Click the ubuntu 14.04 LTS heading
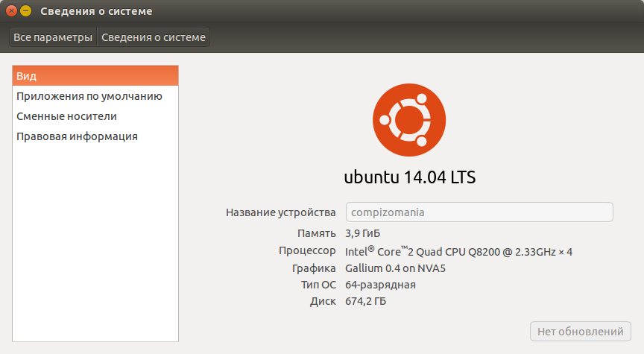This screenshot has height=354, width=644. click(x=409, y=177)
